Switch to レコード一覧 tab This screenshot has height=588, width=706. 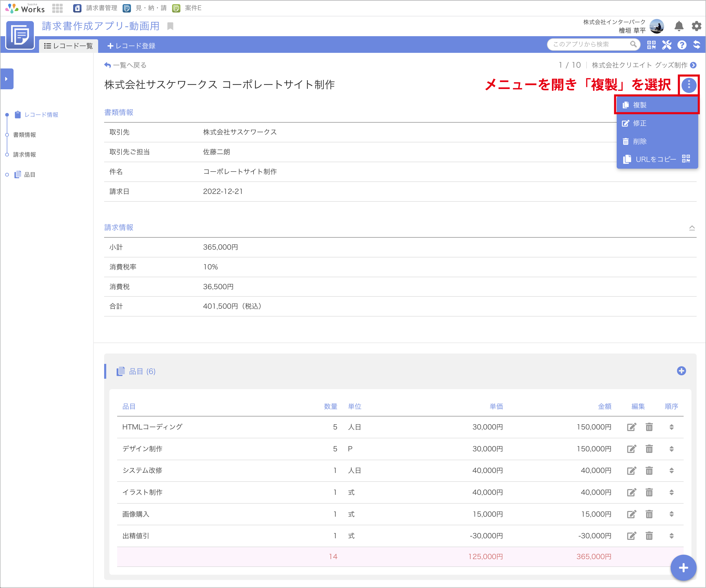(68, 46)
